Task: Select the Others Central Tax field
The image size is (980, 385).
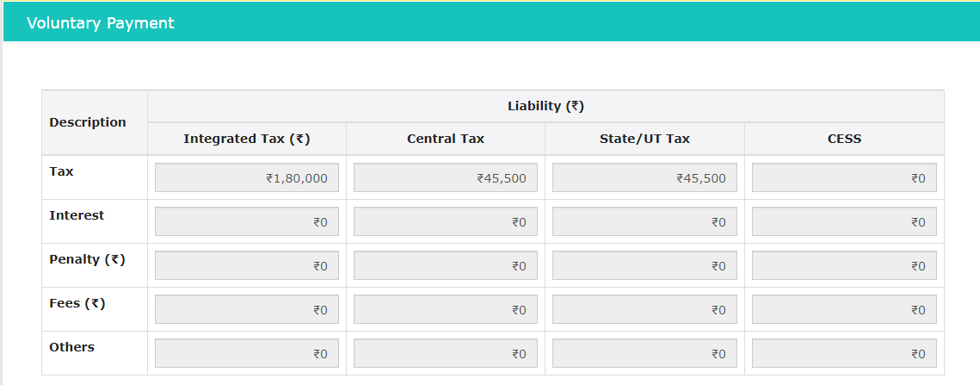Action: click(x=446, y=353)
